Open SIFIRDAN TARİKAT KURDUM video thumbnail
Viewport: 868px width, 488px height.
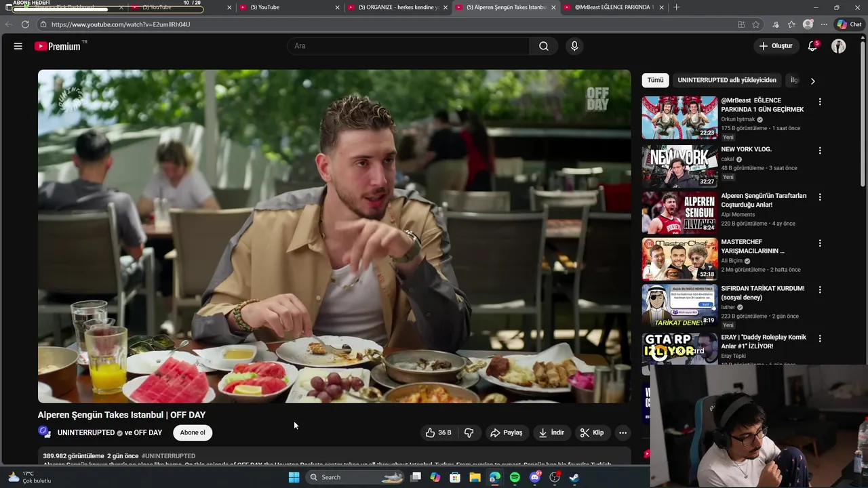tap(679, 305)
